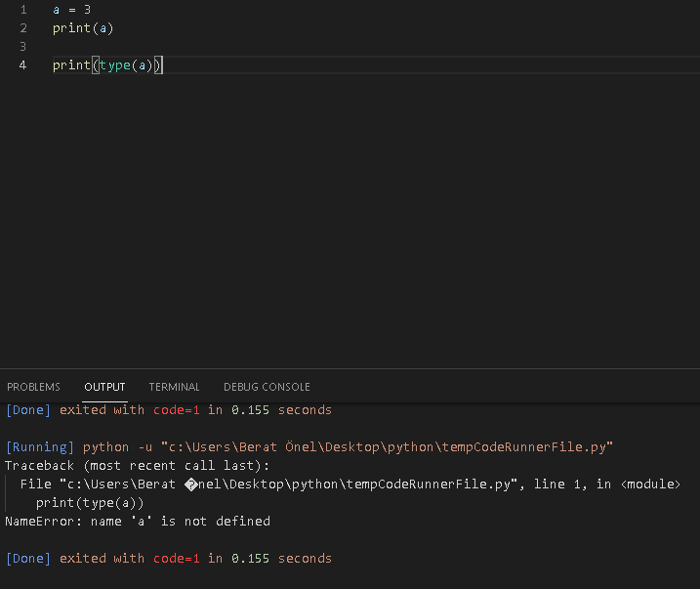
Task: Click line number 1 in the gutter
Action: [x=22, y=9]
